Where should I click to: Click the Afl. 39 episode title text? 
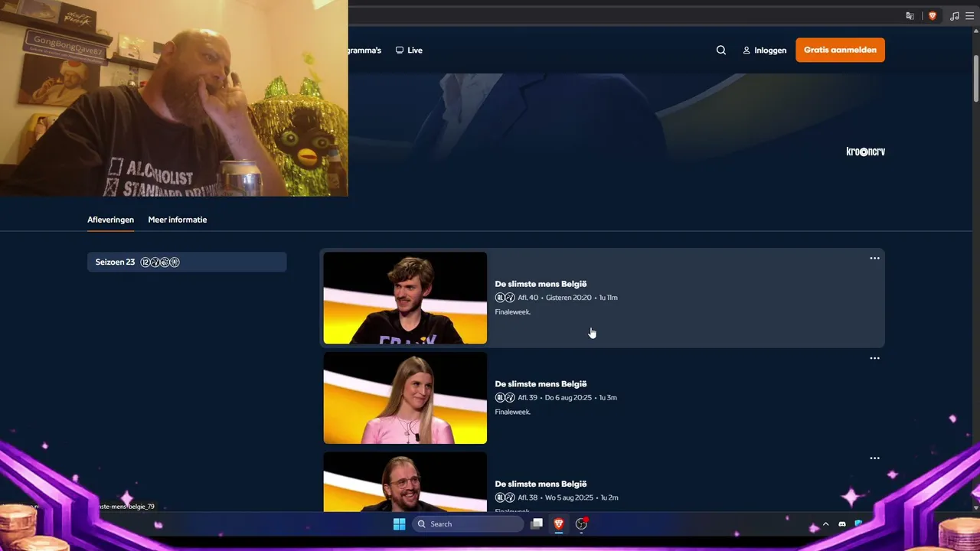click(541, 384)
